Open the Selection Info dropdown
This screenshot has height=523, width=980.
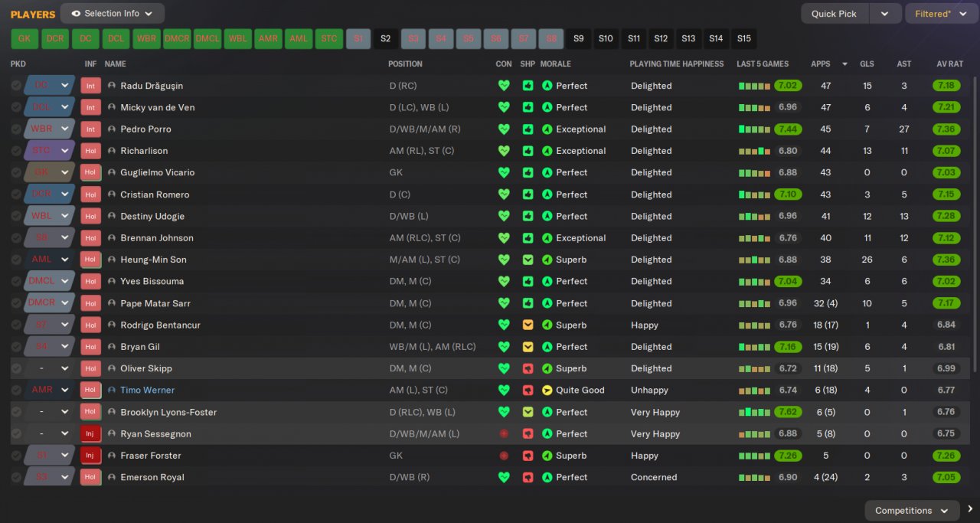[x=113, y=14]
